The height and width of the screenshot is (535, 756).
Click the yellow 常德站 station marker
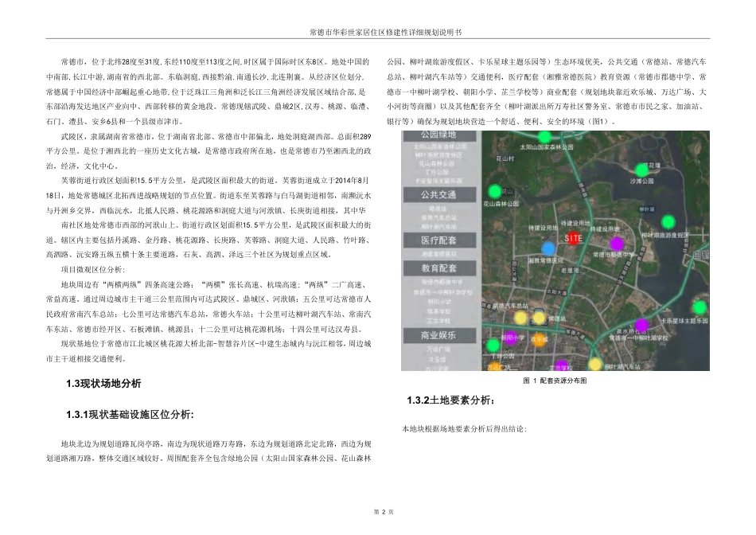(539, 318)
